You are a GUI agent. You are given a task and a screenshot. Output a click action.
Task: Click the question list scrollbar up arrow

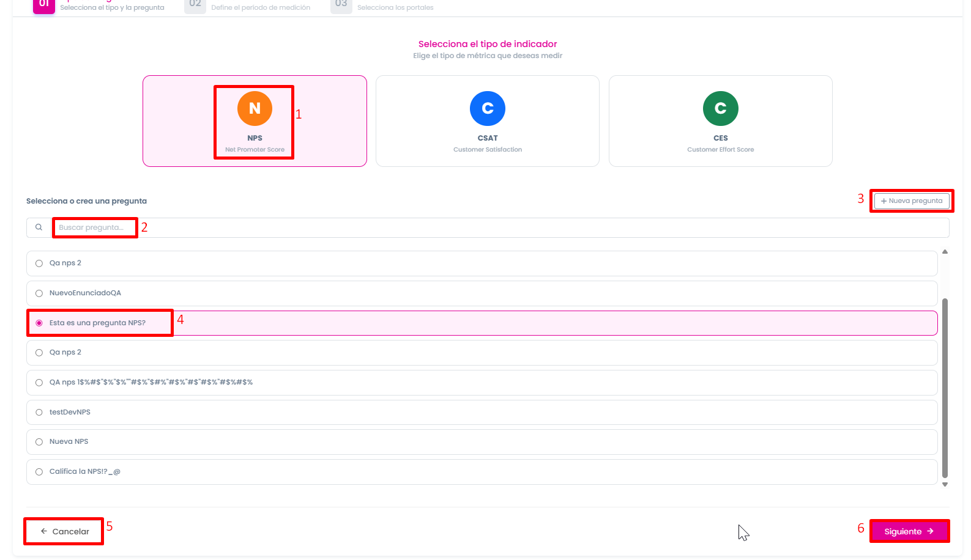point(945,252)
